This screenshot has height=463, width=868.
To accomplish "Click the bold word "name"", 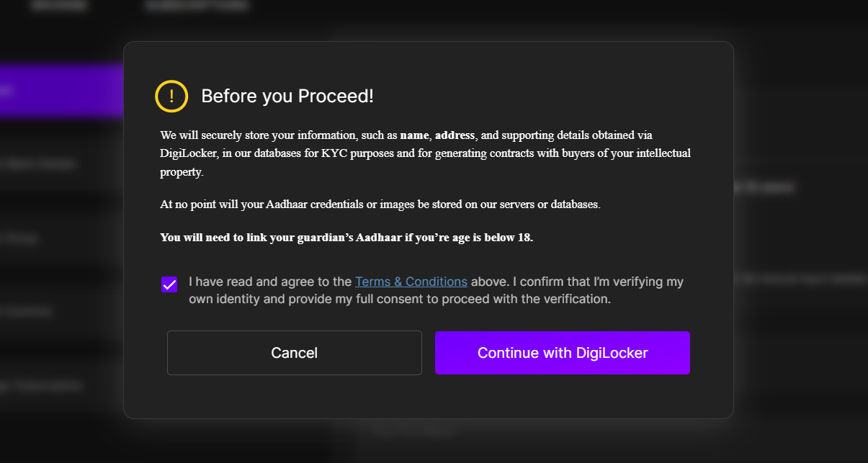I will 414,135.
